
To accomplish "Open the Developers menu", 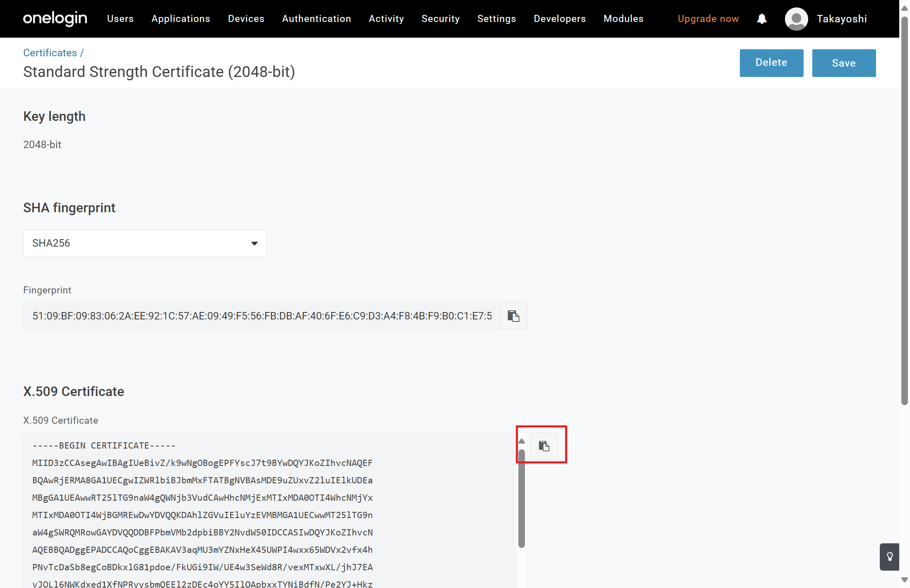I will point(559,19).
